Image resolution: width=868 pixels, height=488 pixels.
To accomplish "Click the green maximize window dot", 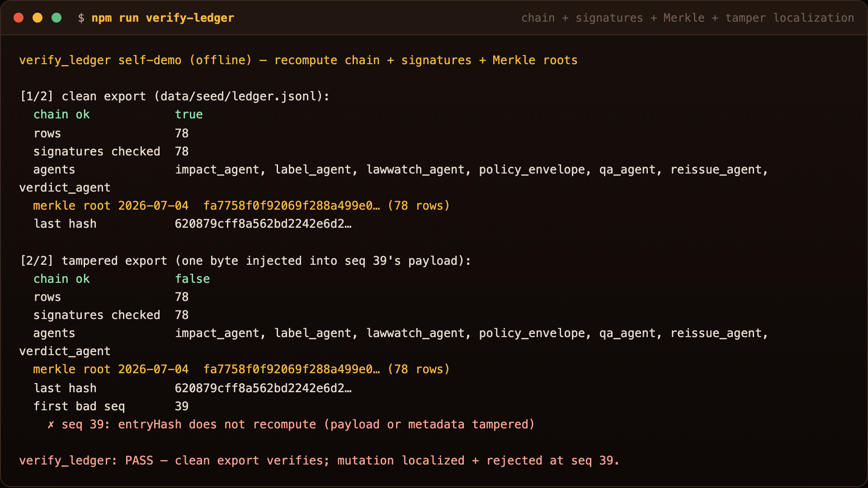I will [57, 18].
